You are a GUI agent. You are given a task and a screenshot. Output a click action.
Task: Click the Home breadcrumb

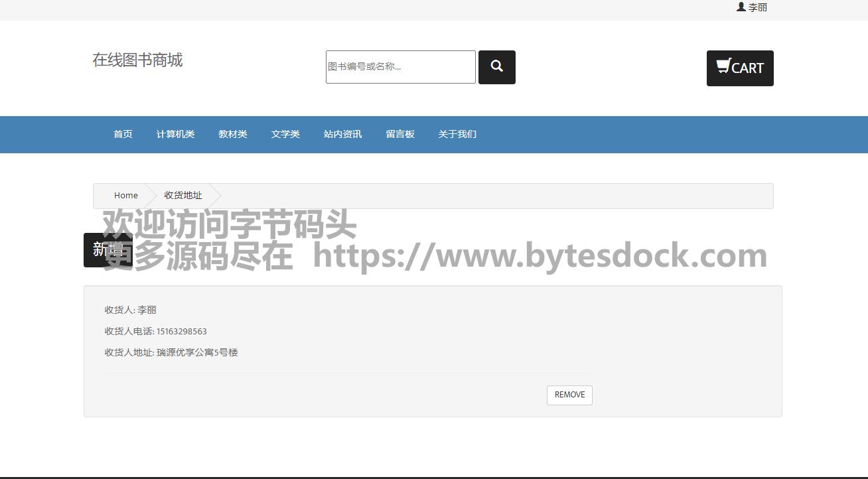coord(126,195)
